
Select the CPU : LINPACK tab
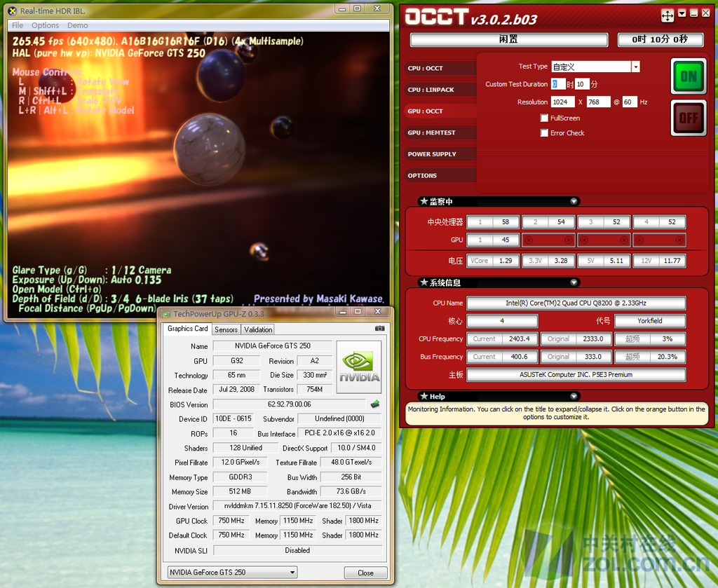pyautogui.click(x=440, y=90)
